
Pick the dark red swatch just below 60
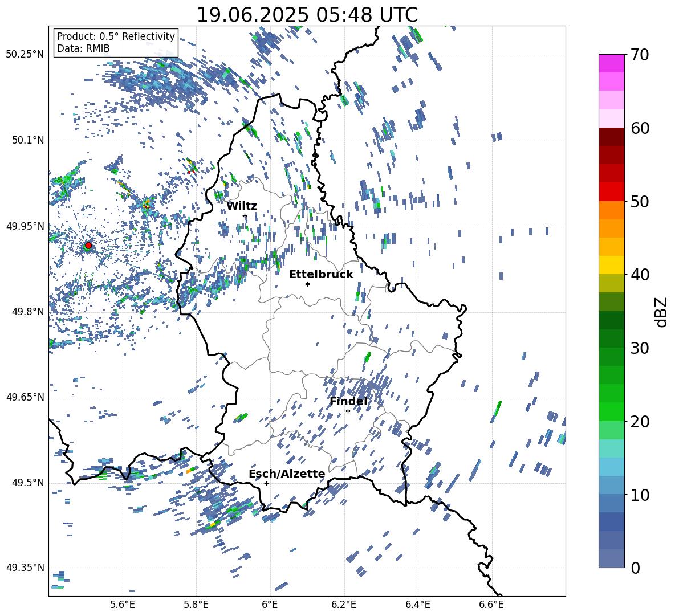612,137
